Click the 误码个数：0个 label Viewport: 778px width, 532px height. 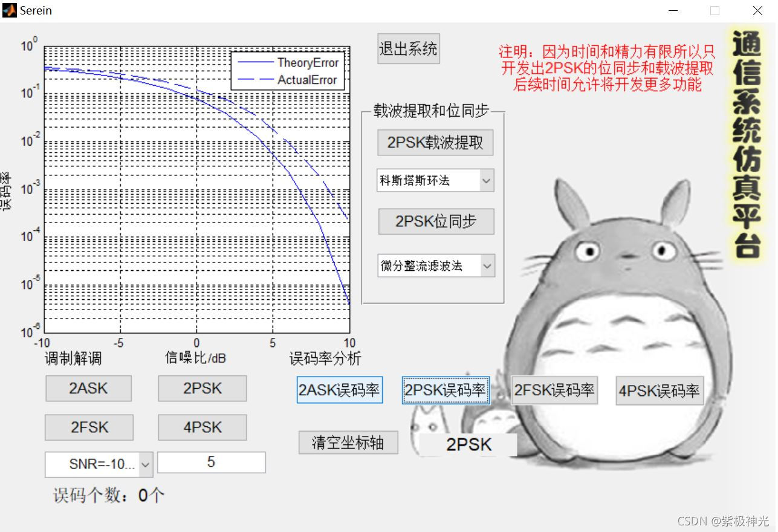pos(109,496)
